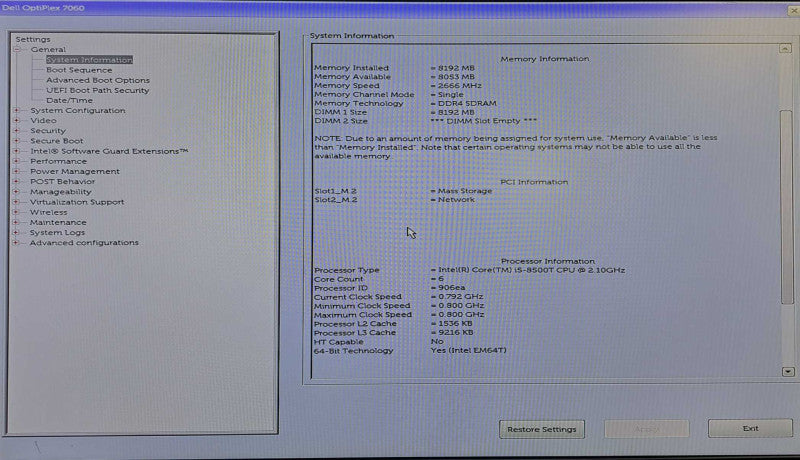Select Performance category label
This screenshot has width=800, height=460.
pyautogui.click(x=58, y=161)
